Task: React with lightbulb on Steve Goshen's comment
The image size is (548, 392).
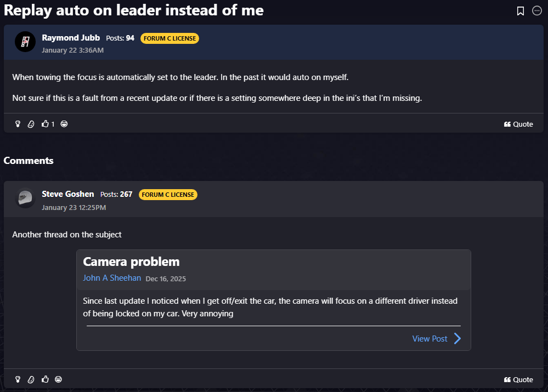Action: tap(18, 379)
